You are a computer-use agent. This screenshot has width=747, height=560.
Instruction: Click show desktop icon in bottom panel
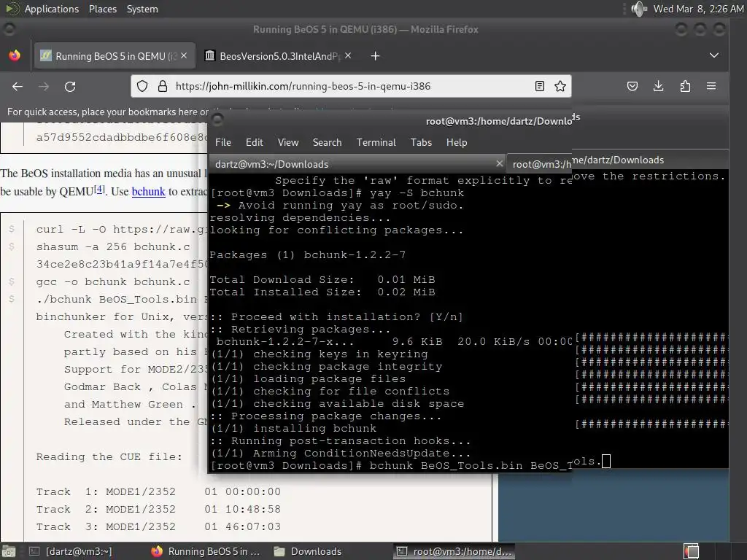(9, 551)
